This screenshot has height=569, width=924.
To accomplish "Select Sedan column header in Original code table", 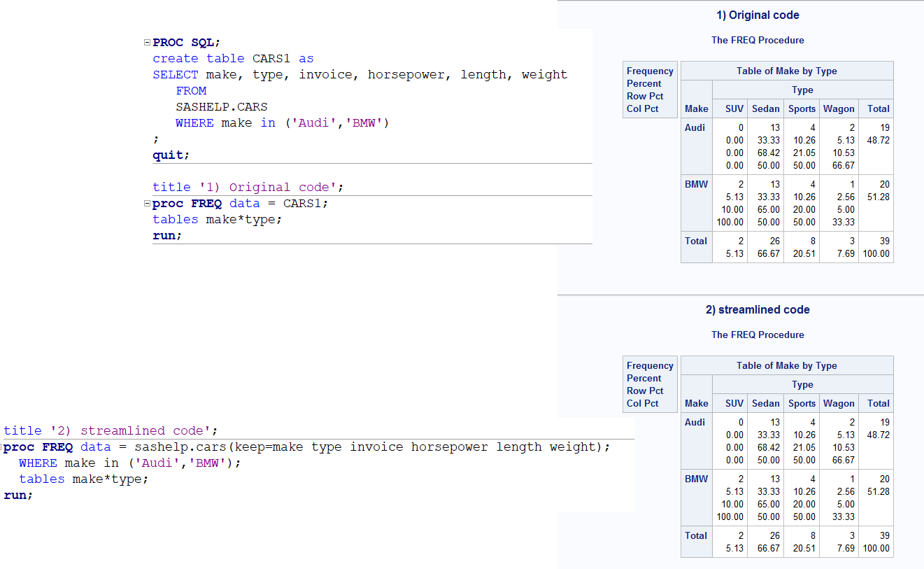I will point(765,108).
